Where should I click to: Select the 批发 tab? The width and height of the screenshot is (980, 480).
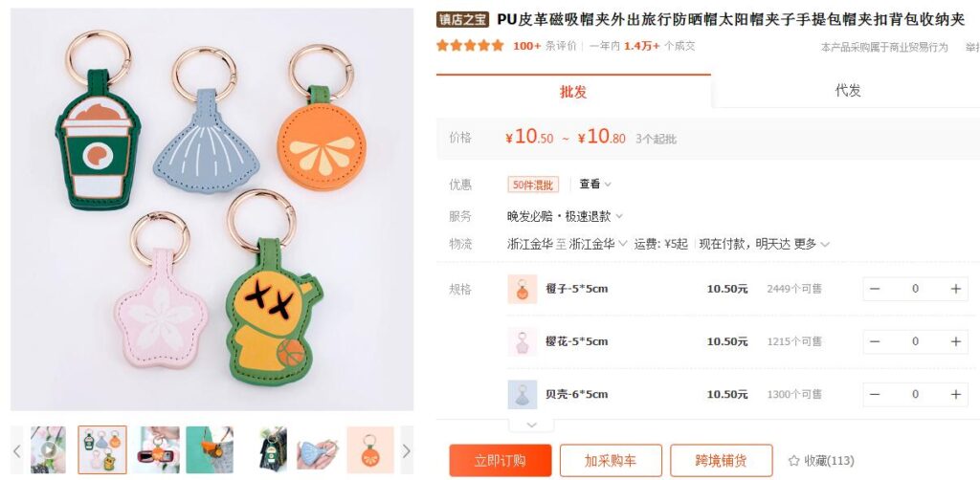(573, 92)
